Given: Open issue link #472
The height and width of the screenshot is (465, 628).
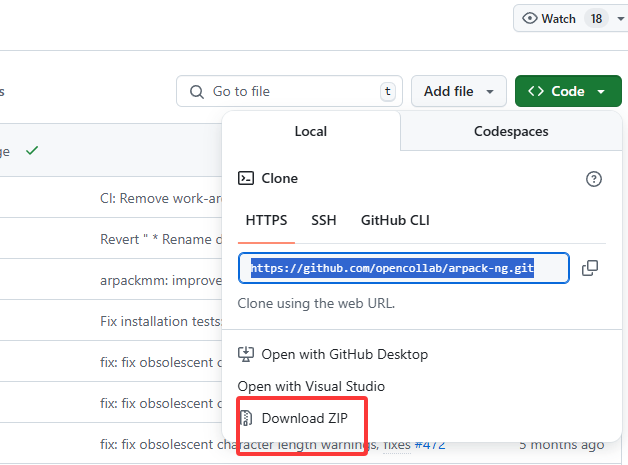Looking at the screenshot, I should pos(430,444).
